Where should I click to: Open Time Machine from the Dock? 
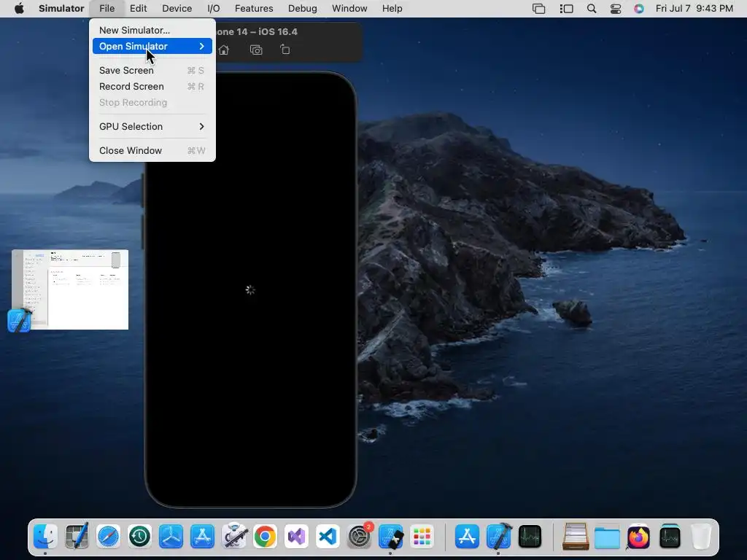[x=139, y=537]
